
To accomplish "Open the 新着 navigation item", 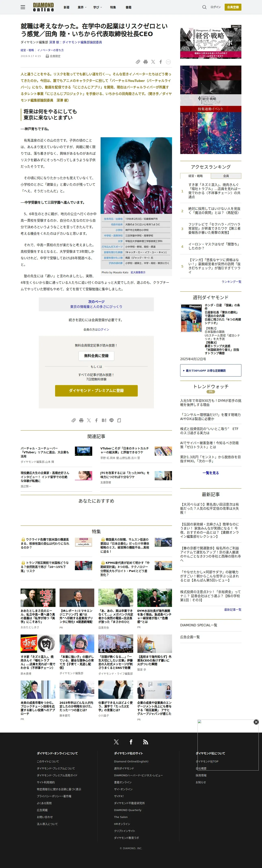I will pyautogui.click(x=66, y=7).
